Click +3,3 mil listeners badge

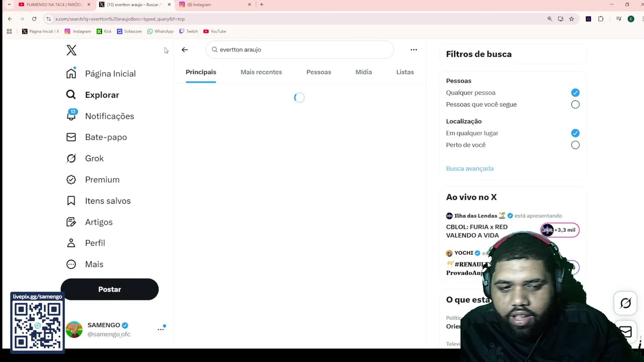click(559, 230)
